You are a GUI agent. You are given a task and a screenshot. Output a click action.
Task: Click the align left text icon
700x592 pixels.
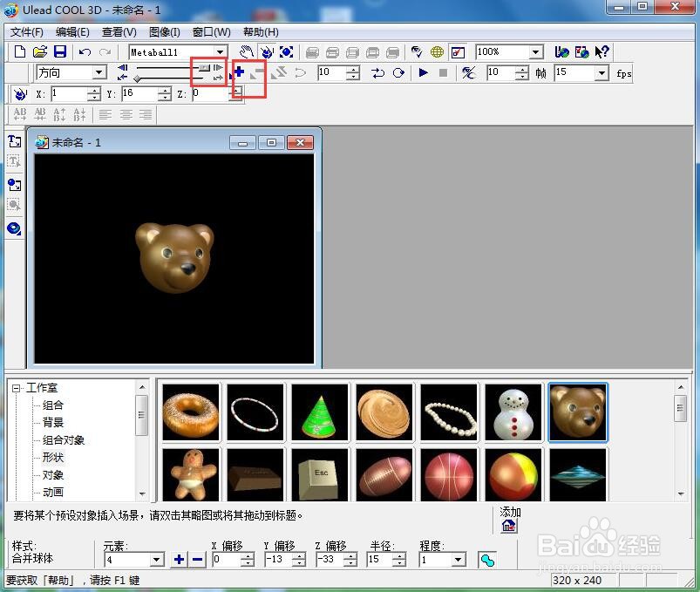[x=105, y=115]
